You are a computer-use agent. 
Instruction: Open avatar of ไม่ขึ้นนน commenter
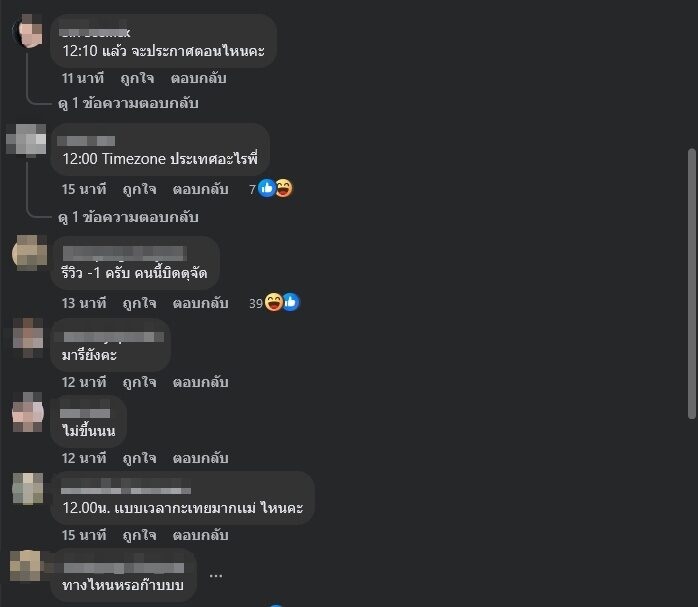28,413
